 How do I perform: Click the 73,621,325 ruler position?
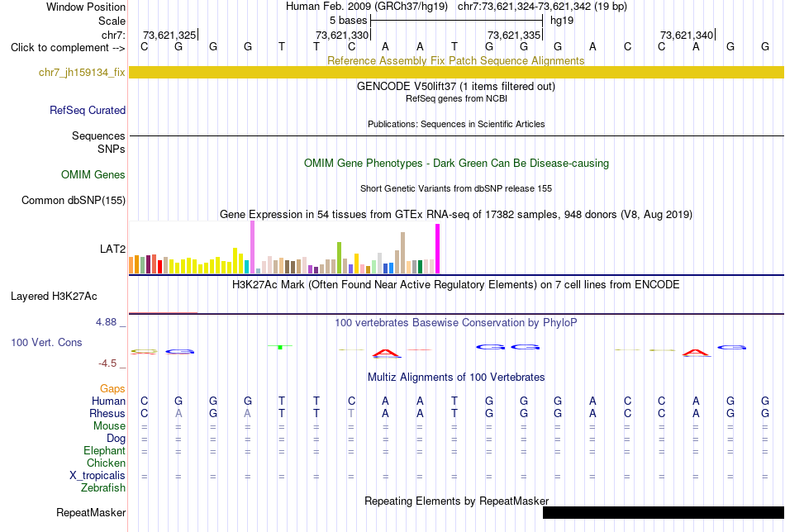[x=169, y=35]
